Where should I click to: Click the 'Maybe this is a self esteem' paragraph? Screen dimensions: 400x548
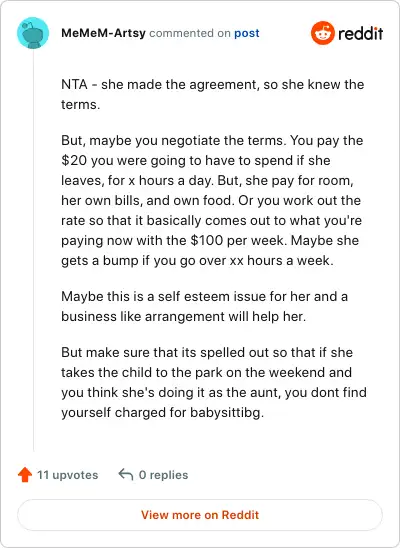[204, 307]
